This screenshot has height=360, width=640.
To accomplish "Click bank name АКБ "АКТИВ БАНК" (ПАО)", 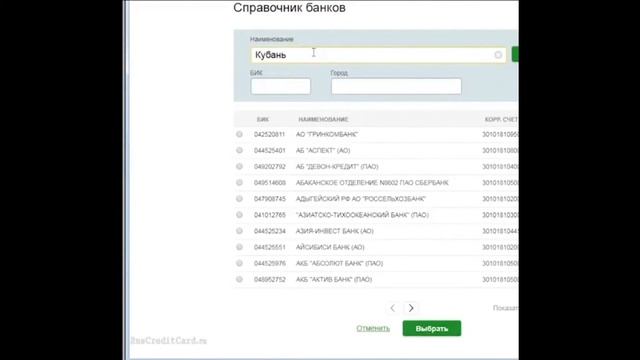I will [334, 280].
